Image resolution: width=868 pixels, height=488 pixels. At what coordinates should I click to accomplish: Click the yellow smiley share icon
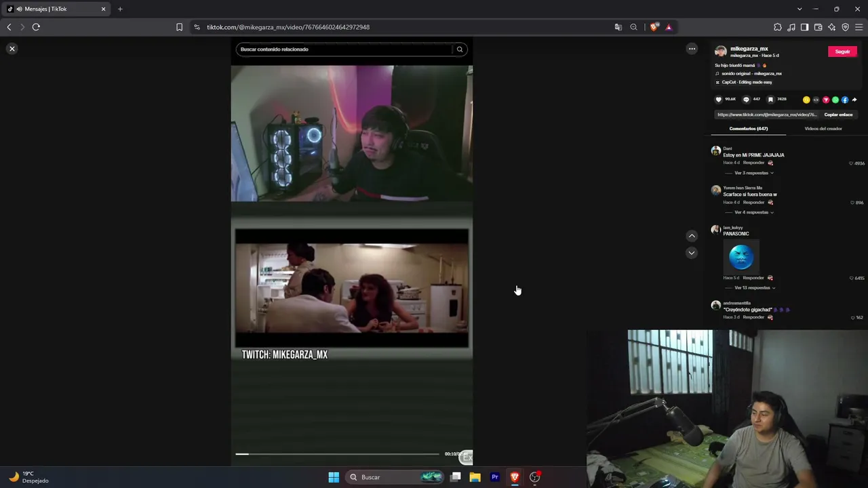pyautogui.click(x=806, y=100)
